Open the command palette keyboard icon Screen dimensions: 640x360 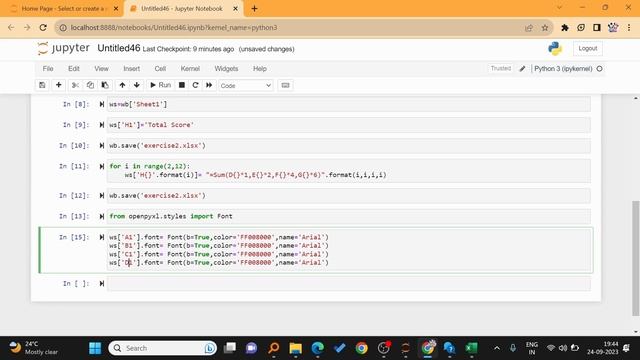tap(285, 85)
